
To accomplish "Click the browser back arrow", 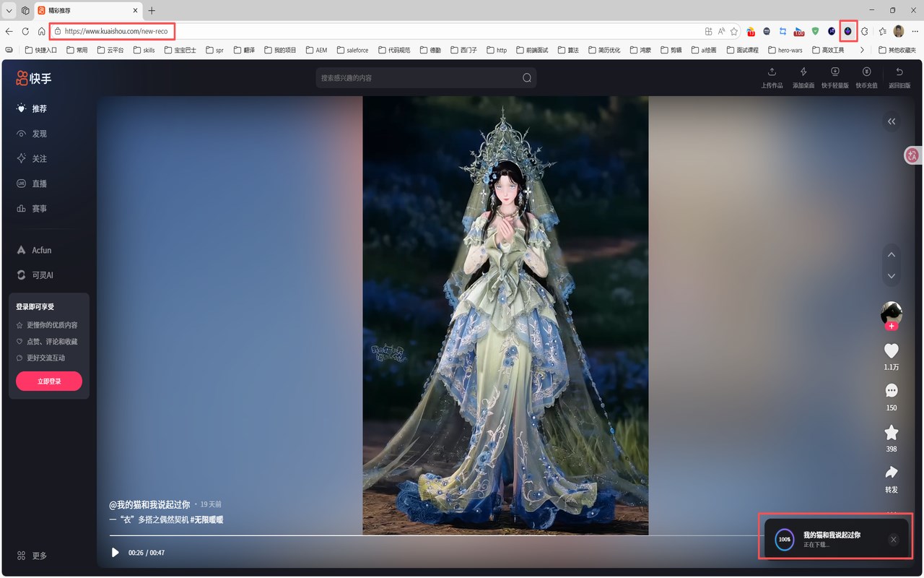I will (9, 31).
